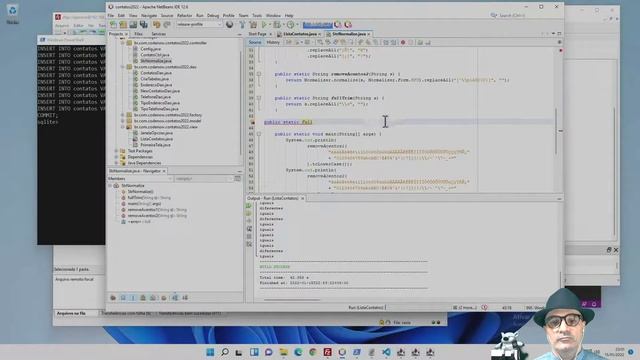This screenshot has width=640, height=360.
Task: Switch to the ListaContatos.java editor tab
Action: [x=300, y=34]
